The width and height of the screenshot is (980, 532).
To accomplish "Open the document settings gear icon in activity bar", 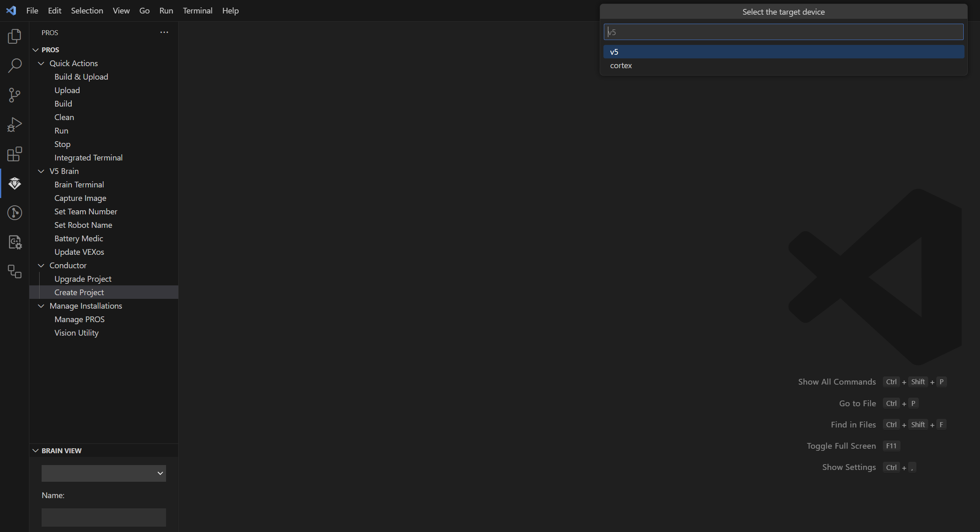I will coord(15,242).
